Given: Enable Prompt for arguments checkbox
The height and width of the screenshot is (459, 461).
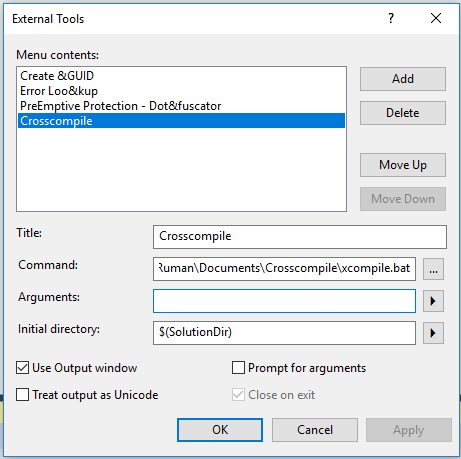Looking at the screenshot, I should (x=238, y=368).
